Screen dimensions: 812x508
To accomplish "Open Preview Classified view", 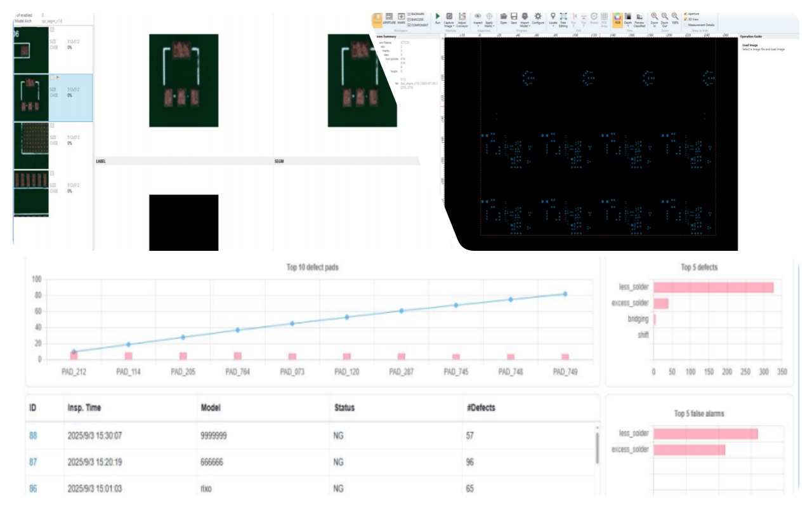I will [639, 18].
